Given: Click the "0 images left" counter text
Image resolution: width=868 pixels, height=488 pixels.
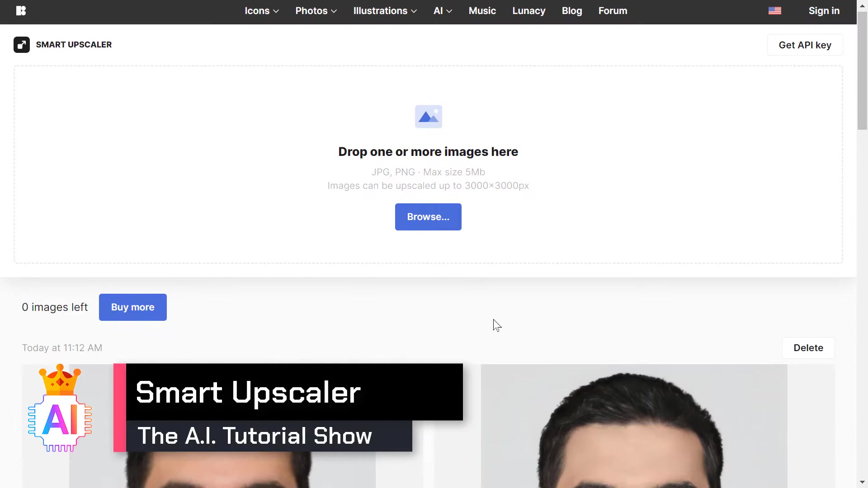Looking at the screenshot, I should tap(55, 307).
